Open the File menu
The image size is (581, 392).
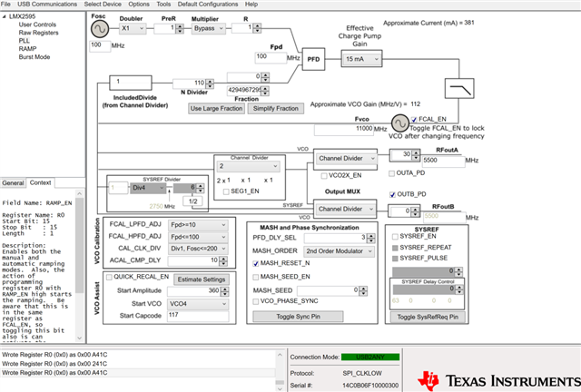pyautogui.click(x=5, y=4)
